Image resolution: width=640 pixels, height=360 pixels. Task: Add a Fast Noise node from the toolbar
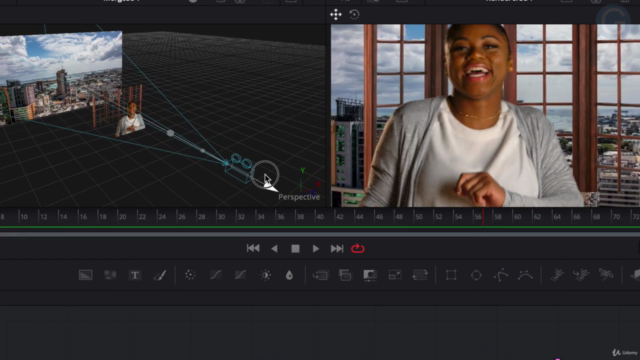pyautogui.click(x=110, y=275)
